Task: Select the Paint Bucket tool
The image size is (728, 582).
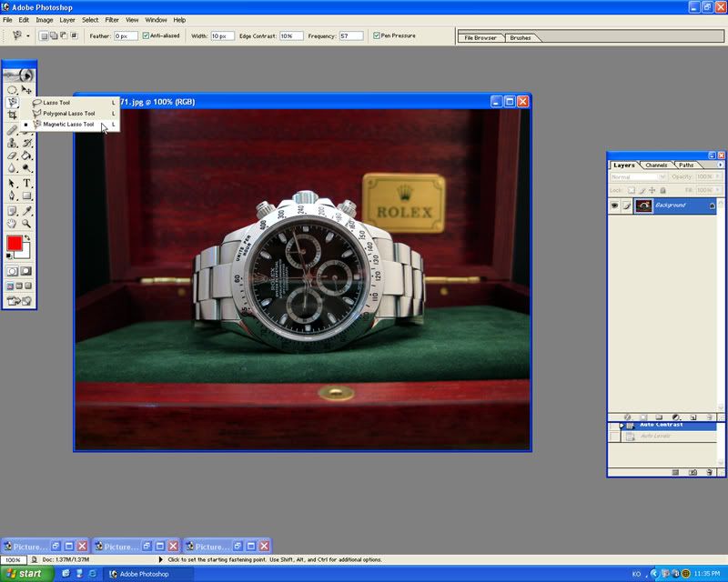Action: [26, 156]
